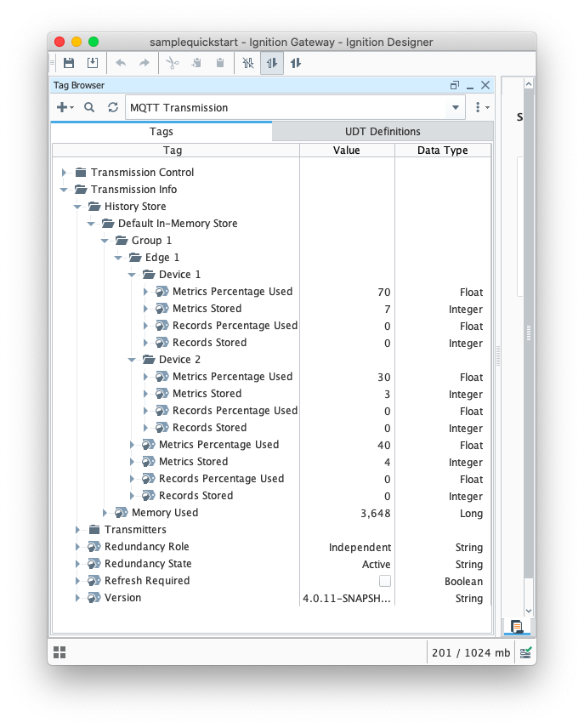Click the add tag plus icon
Screen dimensions: 584x728
(63, 108)
